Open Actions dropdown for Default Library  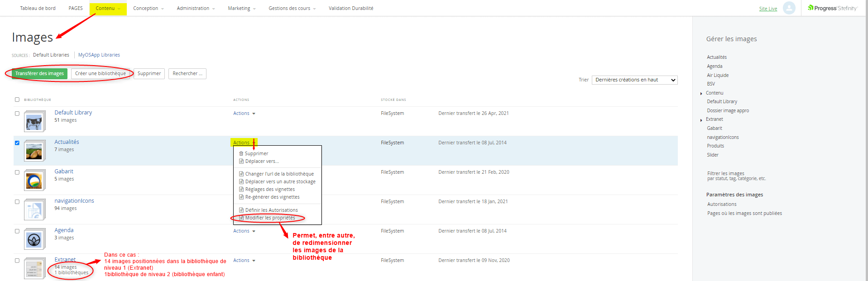[x=244, y=114]
